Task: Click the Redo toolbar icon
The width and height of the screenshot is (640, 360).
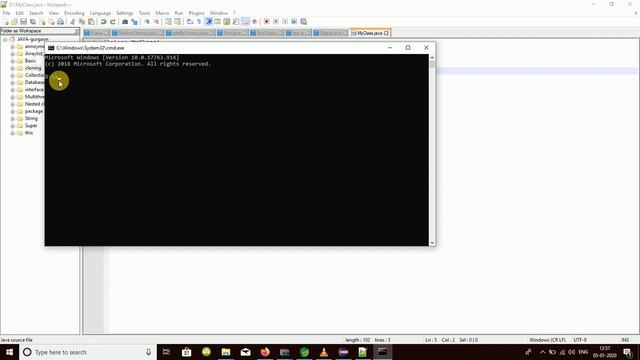Action: [x=113, y=22]
